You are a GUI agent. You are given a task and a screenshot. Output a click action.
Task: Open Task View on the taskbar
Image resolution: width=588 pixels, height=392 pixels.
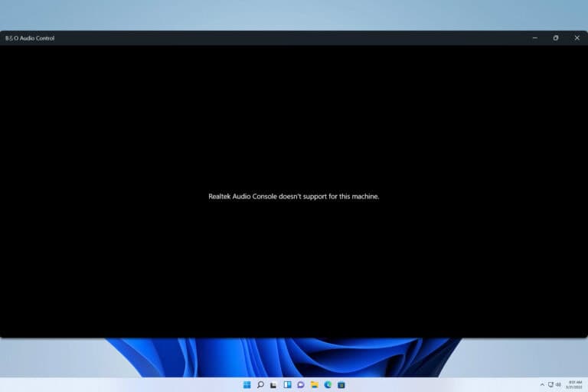[274, 385]
